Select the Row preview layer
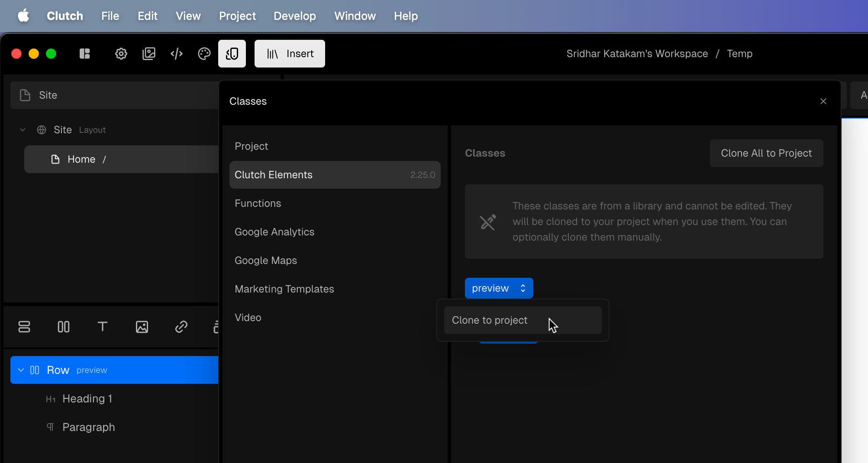Viewport: 868px width, 463px height. pyautogui.click(x=115, y=370)
